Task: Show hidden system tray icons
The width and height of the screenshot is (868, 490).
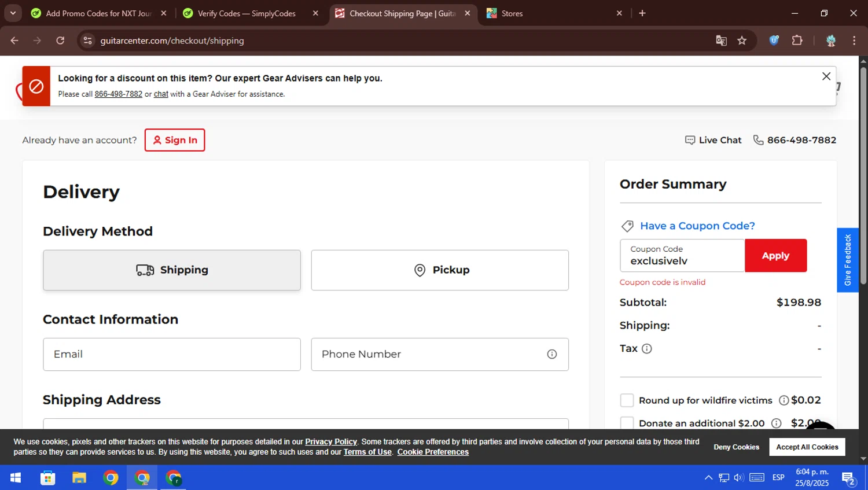Action: [x=708, y=478]
